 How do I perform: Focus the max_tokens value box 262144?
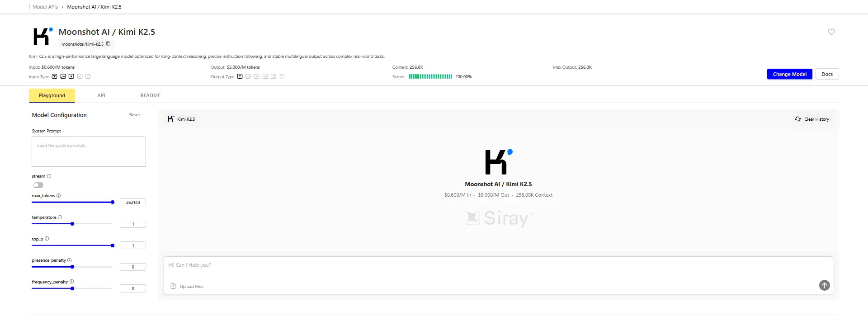(133, 203)
